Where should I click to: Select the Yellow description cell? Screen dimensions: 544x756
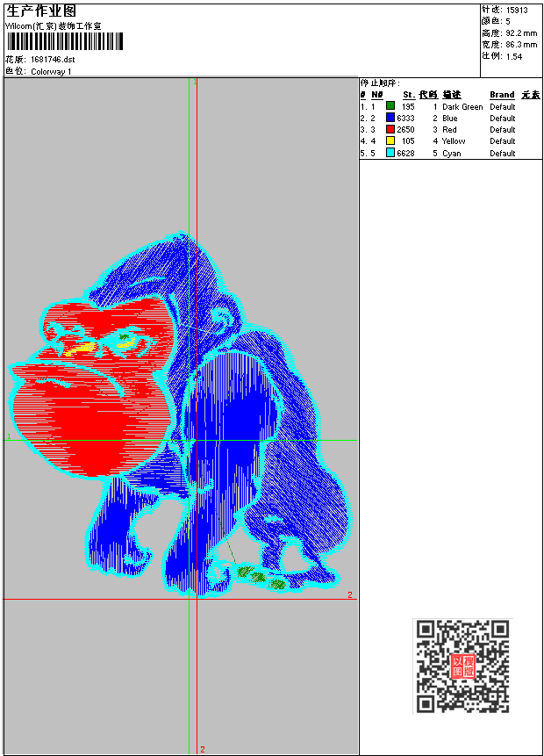click(454, 141)
